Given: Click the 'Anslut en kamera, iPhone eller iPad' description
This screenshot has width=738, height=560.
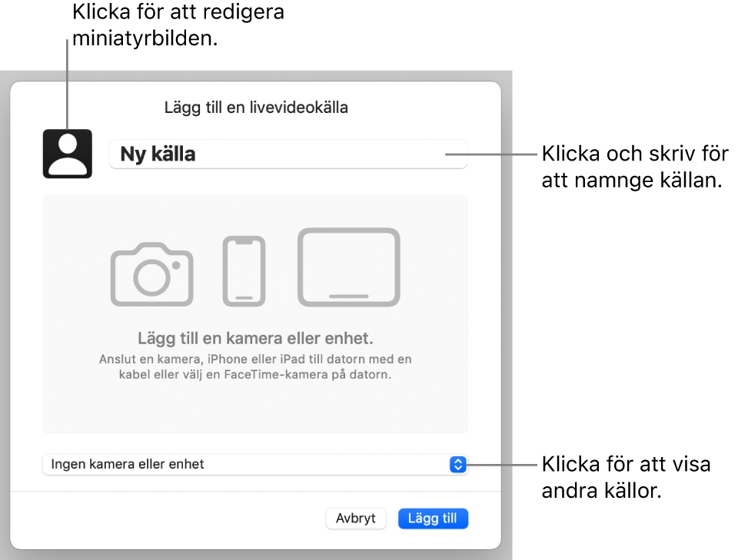Looking at the screenshot, I should tap(255, 366).
